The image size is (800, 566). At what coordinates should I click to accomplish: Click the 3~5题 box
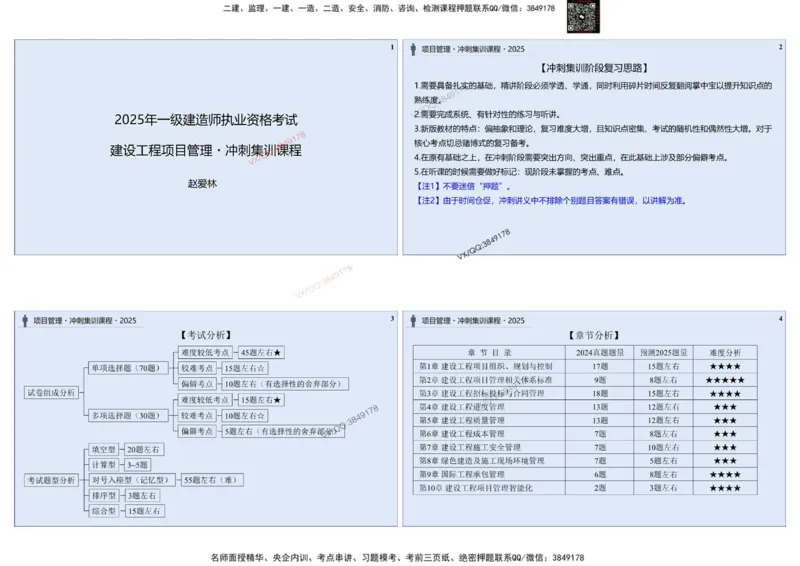tap(138, 465)
